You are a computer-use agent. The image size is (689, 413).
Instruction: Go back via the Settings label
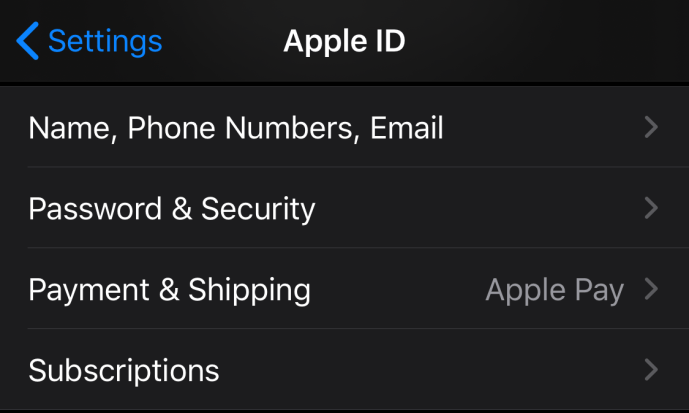(104, 42)
